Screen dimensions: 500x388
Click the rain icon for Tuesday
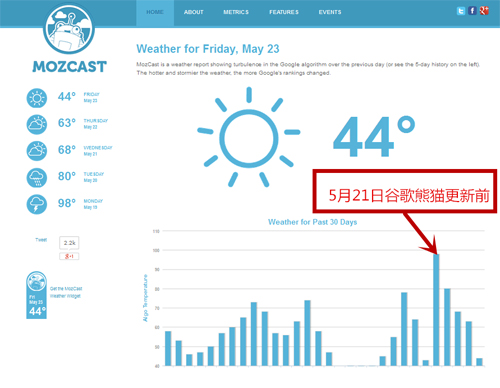pyautogui.click(x=37, y=178)
